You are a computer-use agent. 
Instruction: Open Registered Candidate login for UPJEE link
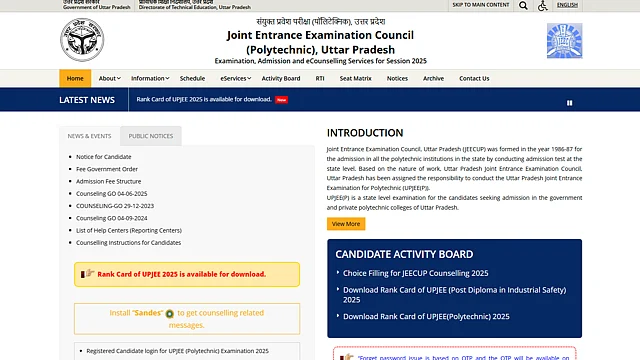(178, 351)
